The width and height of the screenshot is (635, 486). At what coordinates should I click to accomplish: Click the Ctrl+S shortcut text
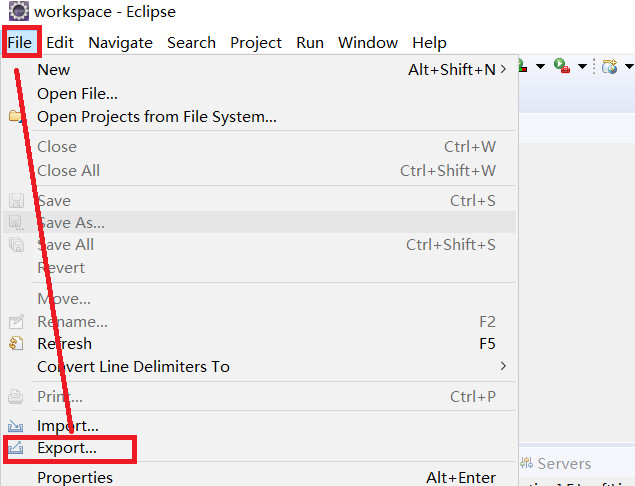pos(473,200)
